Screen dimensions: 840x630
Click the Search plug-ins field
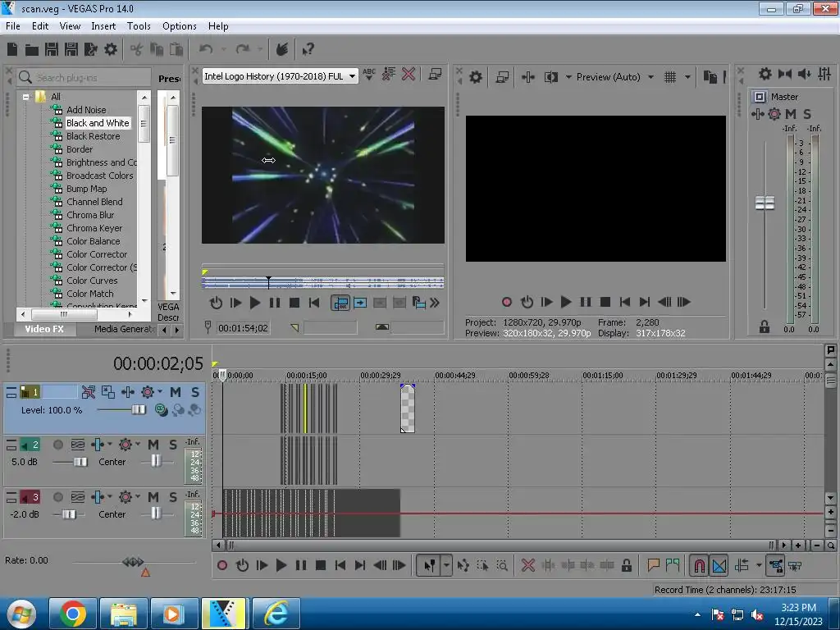pos(84,78)
